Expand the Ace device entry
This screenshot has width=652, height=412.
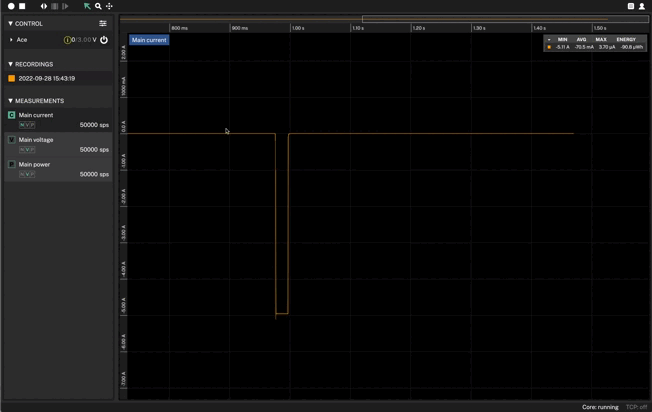[11, 40]
